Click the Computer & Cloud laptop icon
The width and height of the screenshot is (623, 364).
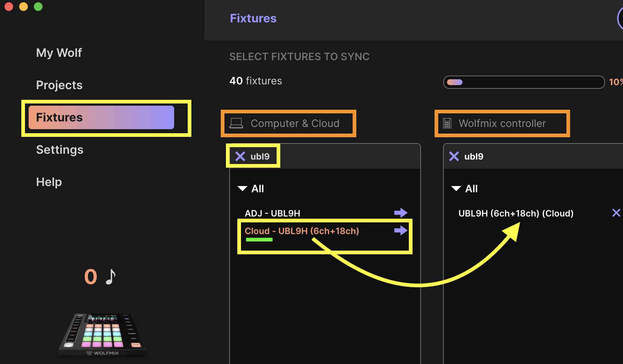click(236, 123)
